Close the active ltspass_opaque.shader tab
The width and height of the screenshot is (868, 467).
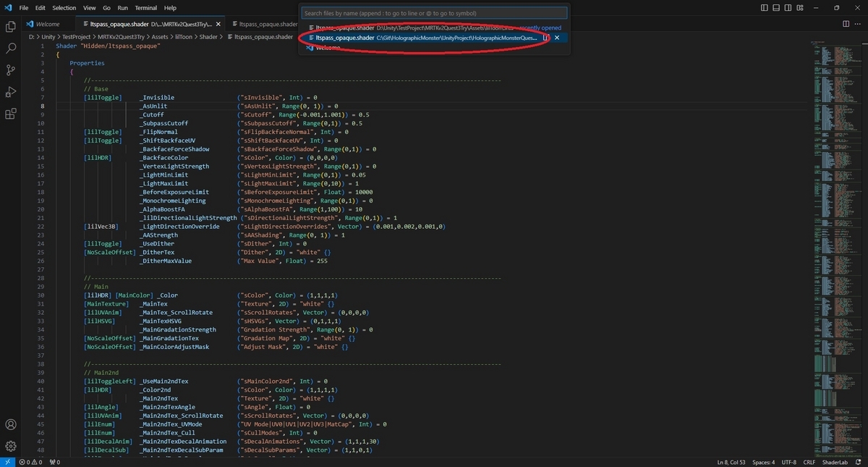[x=218, y=24]
